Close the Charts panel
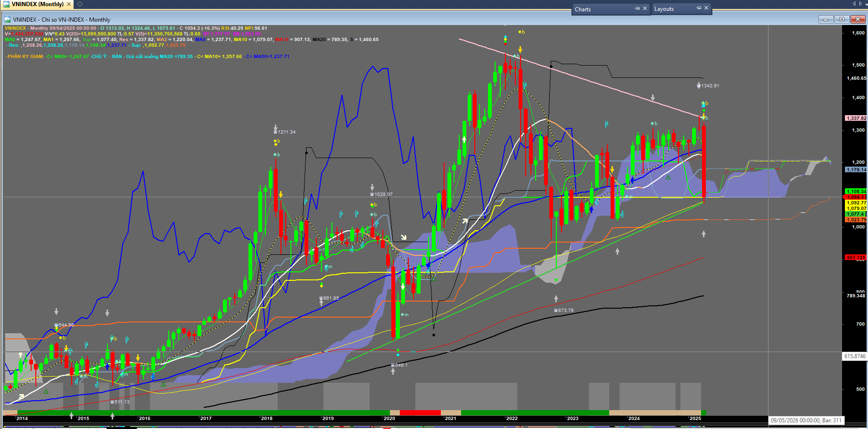 pyautogui.click(x=645, y=8)
